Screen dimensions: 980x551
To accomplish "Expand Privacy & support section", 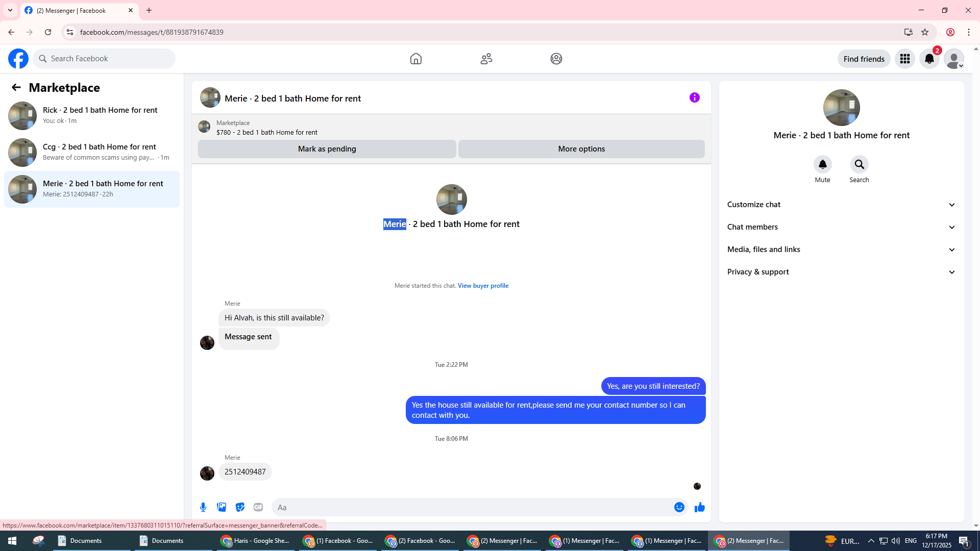I will 841,272.
